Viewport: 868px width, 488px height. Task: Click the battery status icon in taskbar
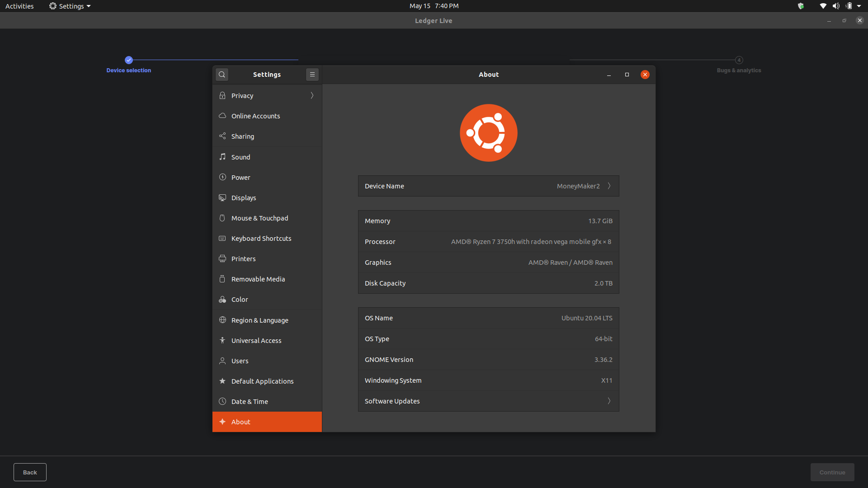(848, 6)
